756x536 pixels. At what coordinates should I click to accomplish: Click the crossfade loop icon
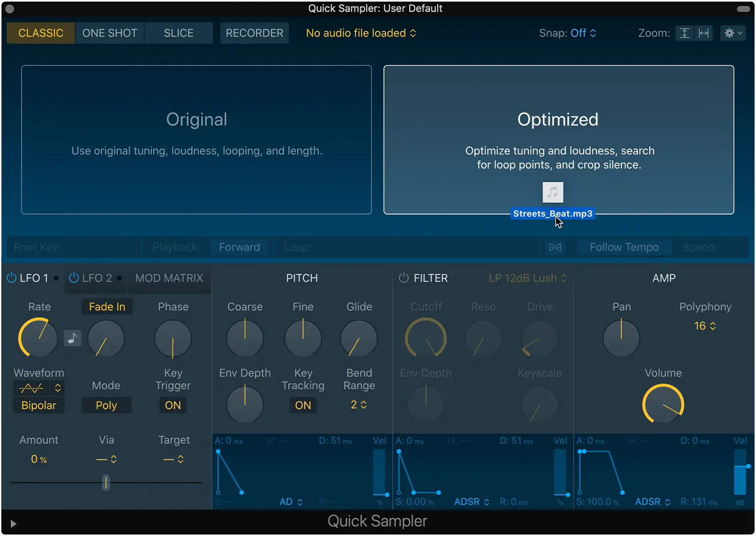[x=555, y=247]
